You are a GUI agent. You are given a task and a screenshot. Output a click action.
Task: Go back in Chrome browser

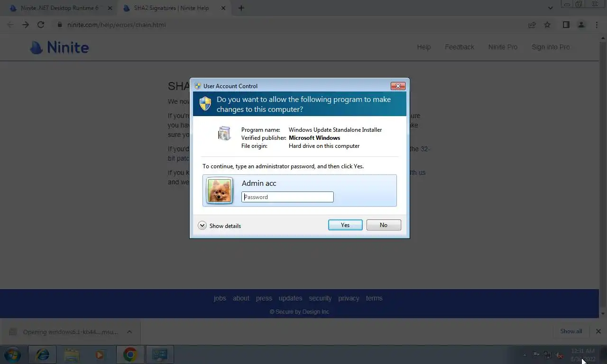[x=10, y=25]
